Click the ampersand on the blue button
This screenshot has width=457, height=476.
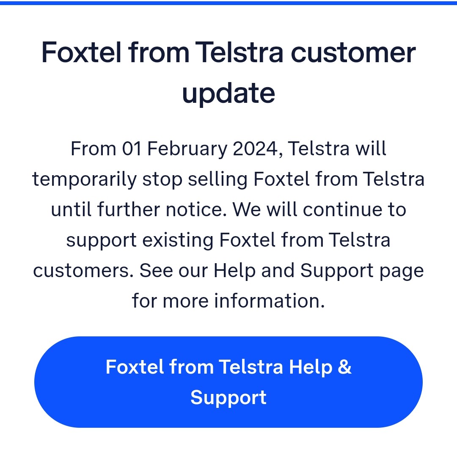point(345,367)
